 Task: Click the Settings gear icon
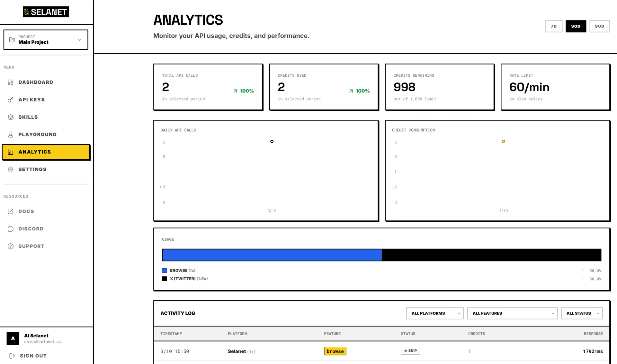[x=11, y=169]
